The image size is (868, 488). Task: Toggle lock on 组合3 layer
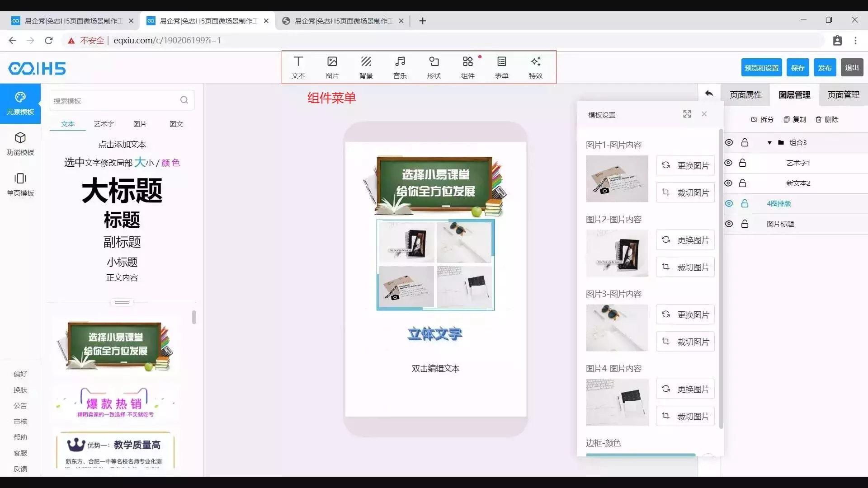[x=745, y=142]
